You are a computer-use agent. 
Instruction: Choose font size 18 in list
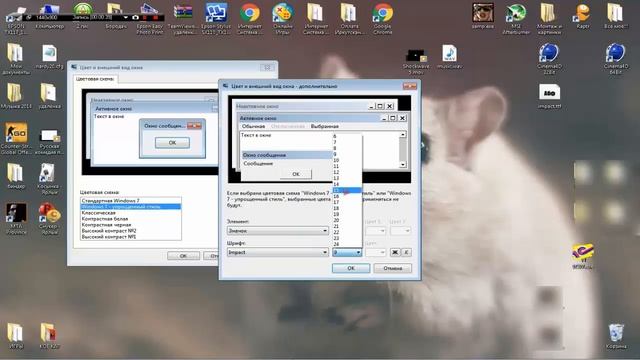347,208
